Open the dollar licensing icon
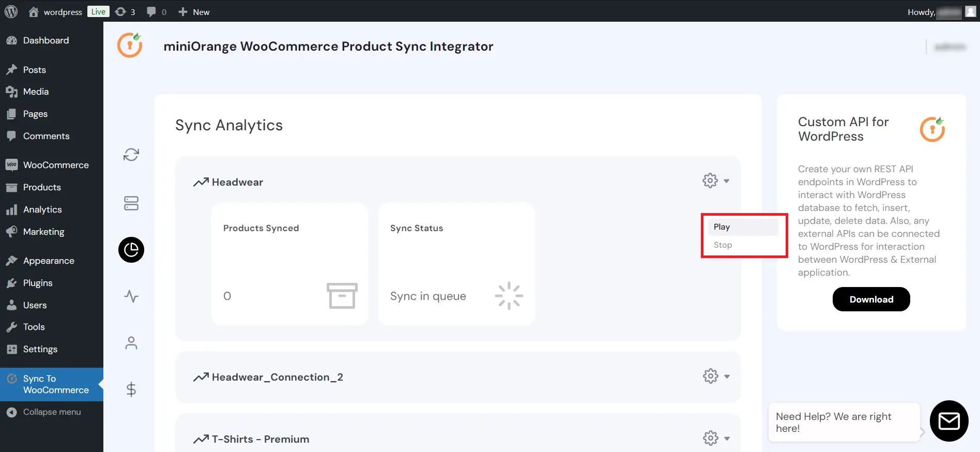Screen dimensions: 980x452 click(131, 389)
